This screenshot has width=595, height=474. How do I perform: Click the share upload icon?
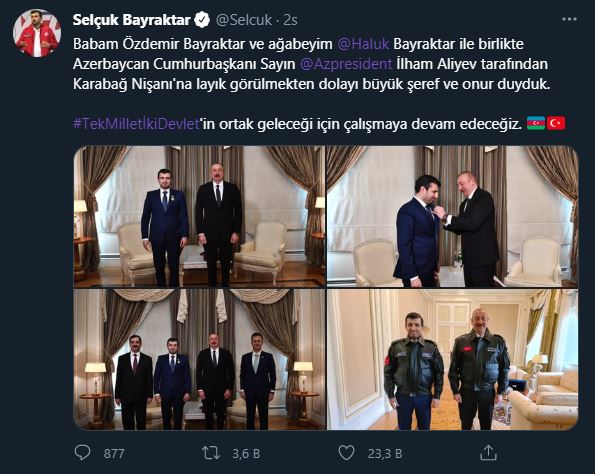[x=488, y=453]
